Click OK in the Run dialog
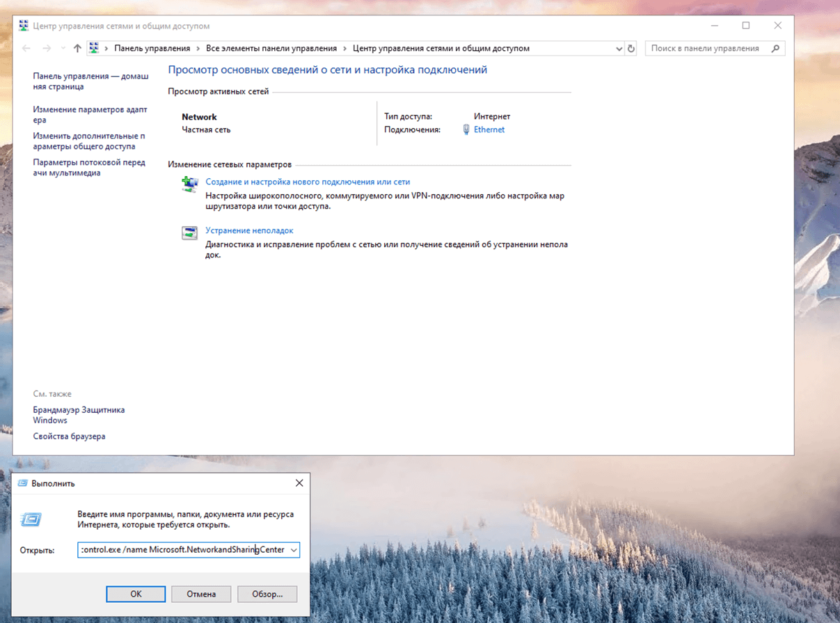The width and height of the screenshot is (840, 623). tap(136, 594)
